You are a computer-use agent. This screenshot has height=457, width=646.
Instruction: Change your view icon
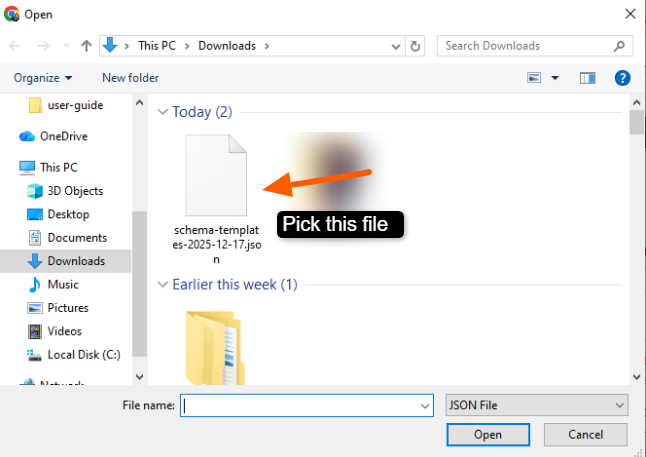point(534,77)
